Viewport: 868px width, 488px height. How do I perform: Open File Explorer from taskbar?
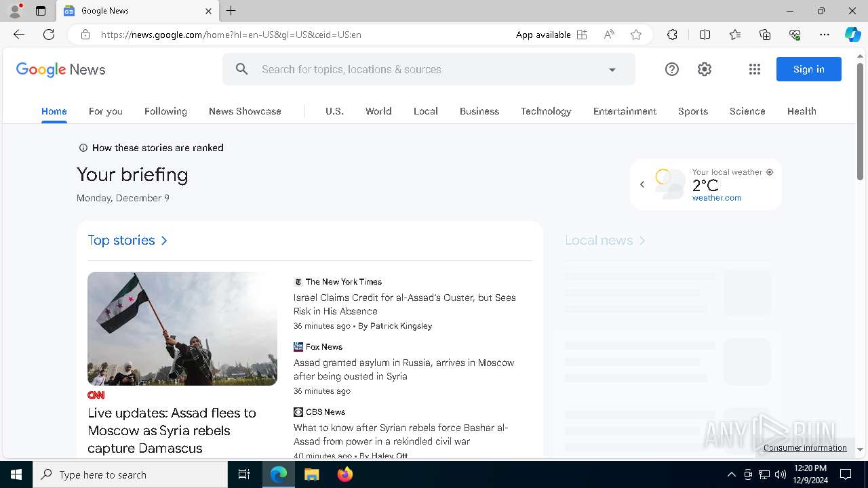click(x=312, y=474)
